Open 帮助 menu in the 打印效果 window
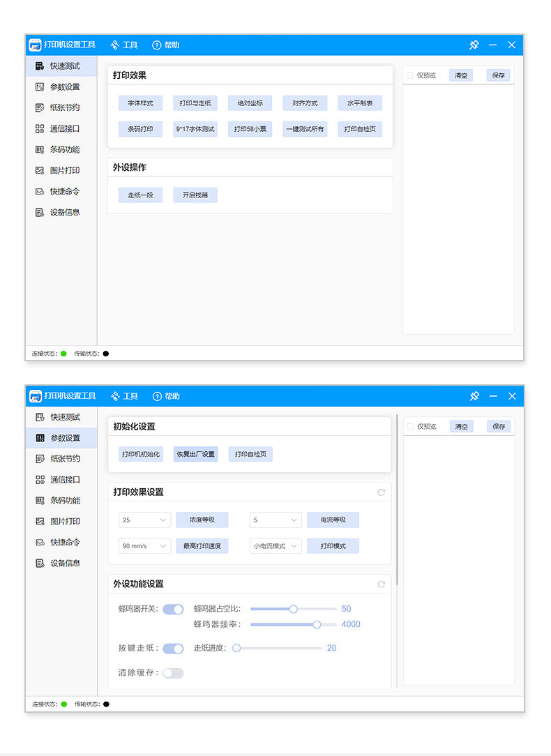This screenshot has width=551, height=756. (166, 45)
